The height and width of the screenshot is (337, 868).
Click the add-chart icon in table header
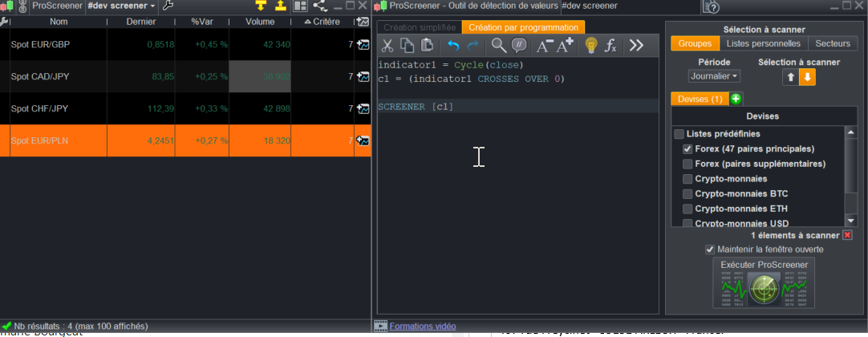tap(363, 22)
